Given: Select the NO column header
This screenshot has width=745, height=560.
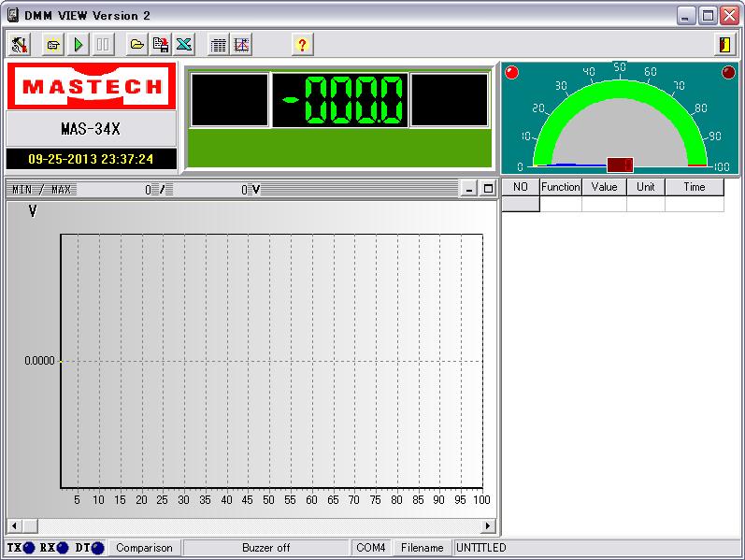Looking at the screenshot, I should (x=521, y=187).
